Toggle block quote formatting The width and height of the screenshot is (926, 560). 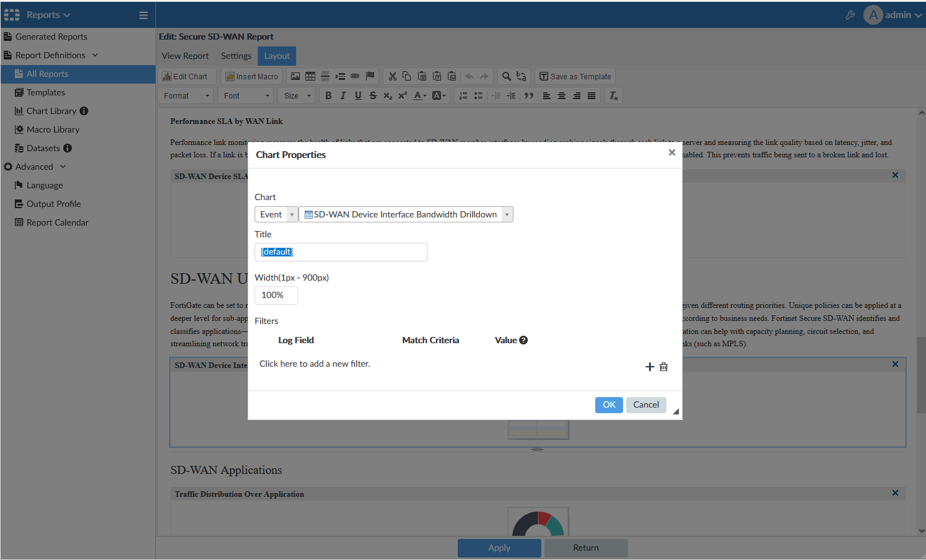point(529,95)
